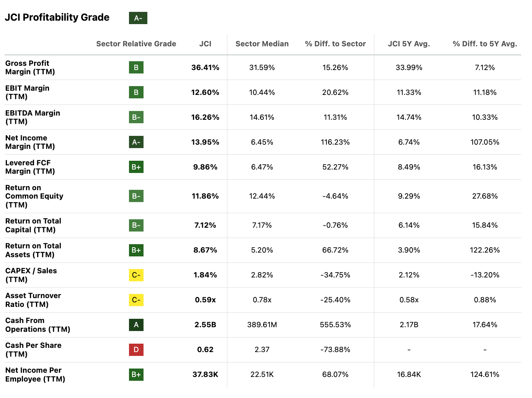The height and width of the screenshot is (398, 532).
Task: Open the EBIT Margin (TTM) metric
Action: [x=27, y=92]
